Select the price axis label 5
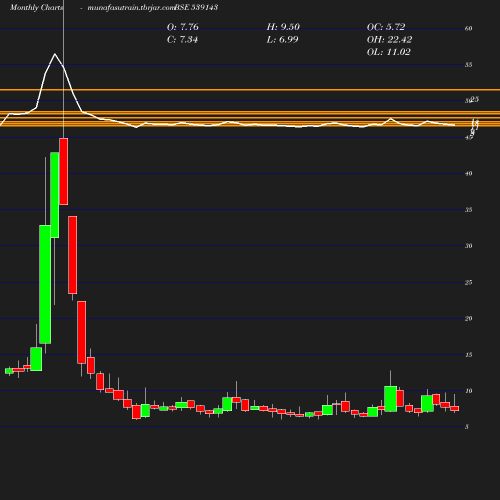The width and height of the screenshot is (500, 500). 467,427
